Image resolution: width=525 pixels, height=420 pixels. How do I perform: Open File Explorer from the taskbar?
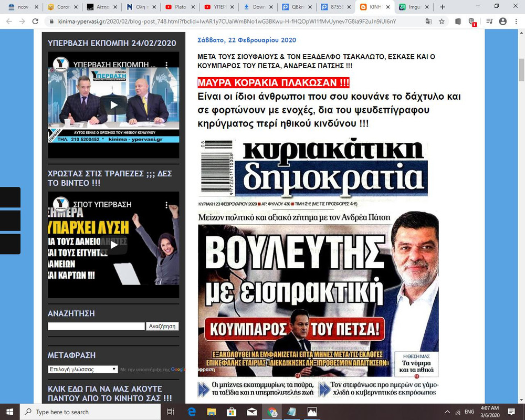pyautogui.click(x=211, y=412)
